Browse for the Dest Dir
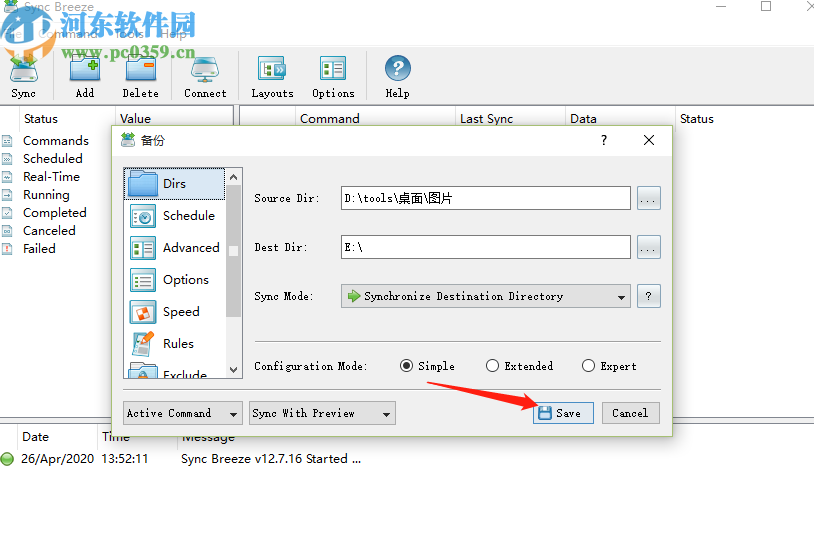The width and height of the screenshot is (814, 560). (648, 247)
